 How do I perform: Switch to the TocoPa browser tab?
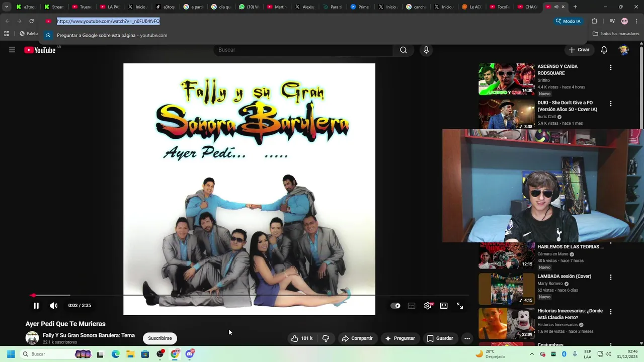point(499,7)
